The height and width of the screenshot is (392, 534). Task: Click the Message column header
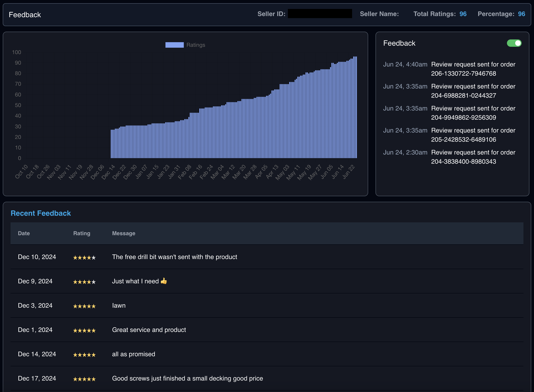pos(123,233)
